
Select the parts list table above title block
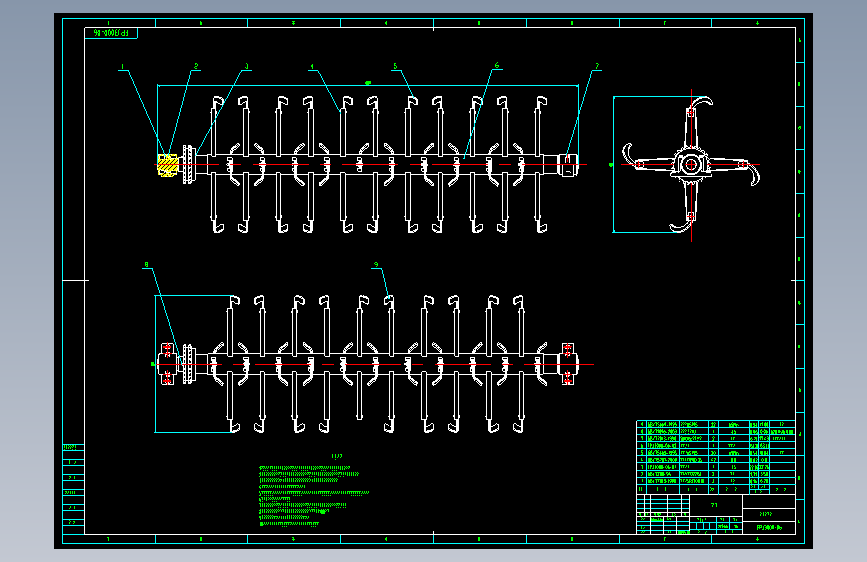(716, 457)
